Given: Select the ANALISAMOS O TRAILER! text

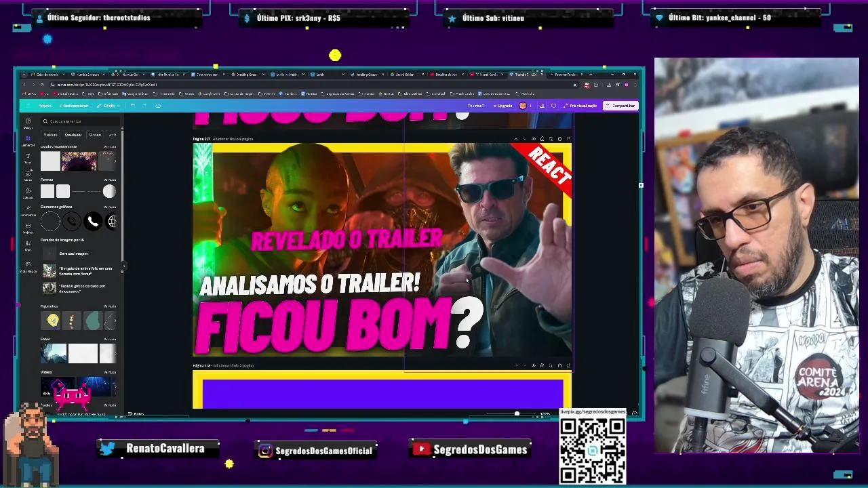Looking at the screenshot, I should coord(310,285).
